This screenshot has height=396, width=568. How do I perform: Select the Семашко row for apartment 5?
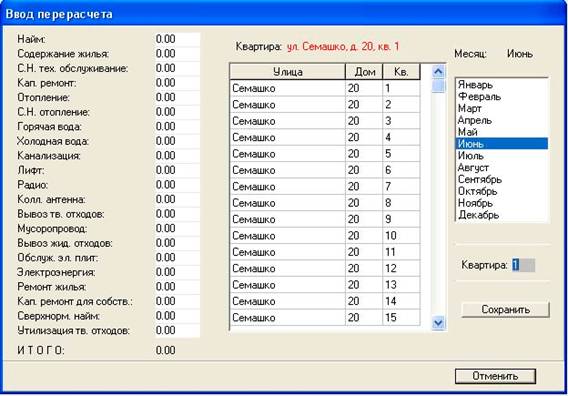point(325,154)
